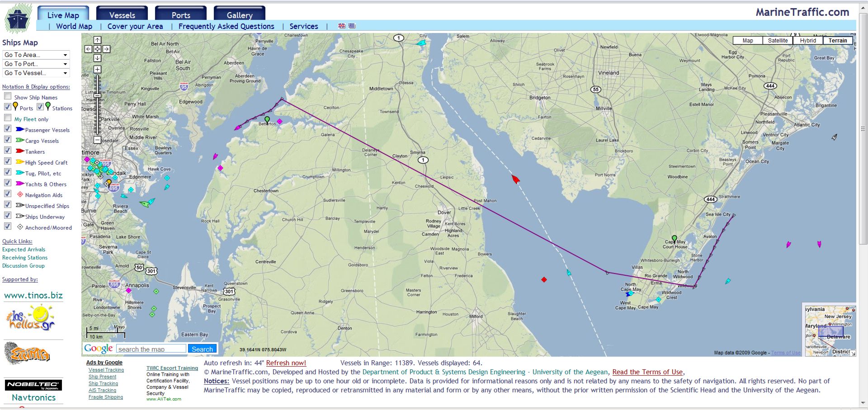Switch to plain Map view
Viewport: 868px width, 410px height.
tap(748, 41)
